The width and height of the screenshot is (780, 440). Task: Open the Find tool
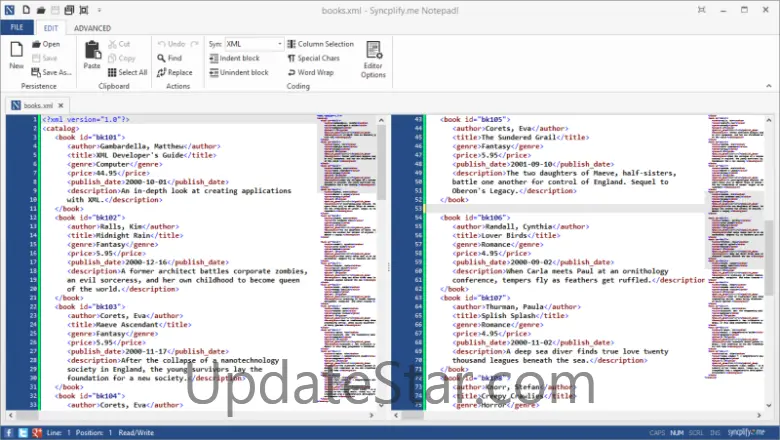pos(170,58)
